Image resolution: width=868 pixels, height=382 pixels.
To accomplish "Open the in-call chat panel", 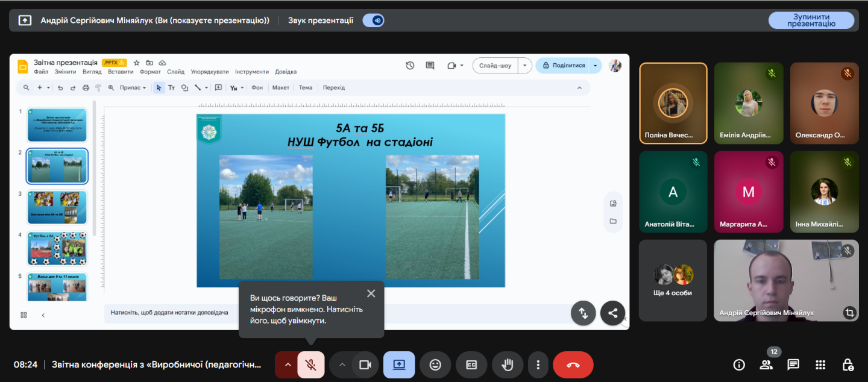I will (x=793, y=365).
